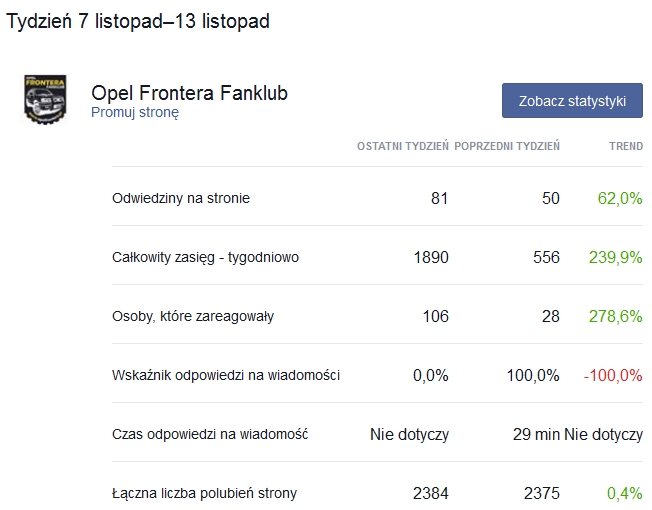Click Łączna liczba polubień strony label
The image size is (652, 510).
[x=204, y=493]
